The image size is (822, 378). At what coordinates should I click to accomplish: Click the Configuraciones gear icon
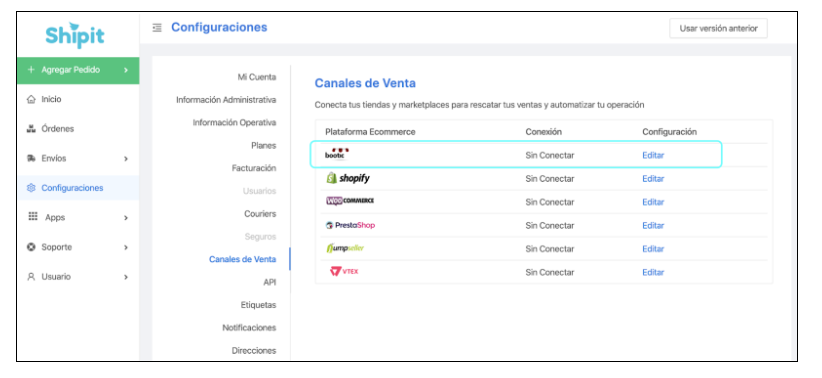click(31, 188)
